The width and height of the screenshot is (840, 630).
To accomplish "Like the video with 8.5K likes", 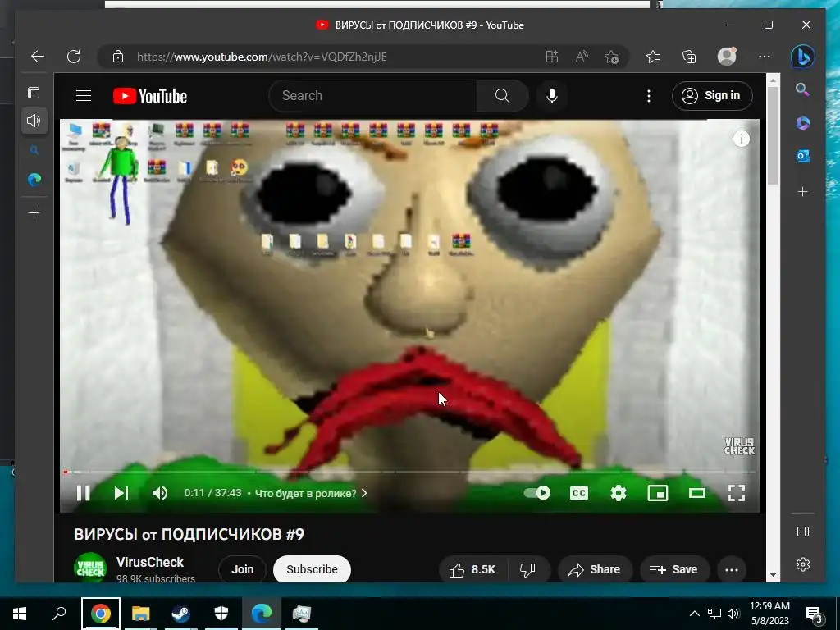I will 472,569.
